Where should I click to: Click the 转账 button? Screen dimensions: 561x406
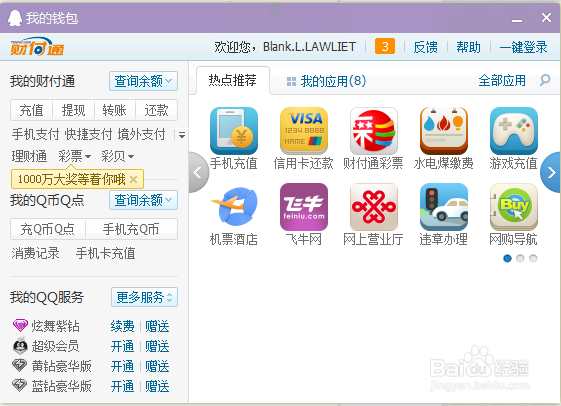pos(114,110)
